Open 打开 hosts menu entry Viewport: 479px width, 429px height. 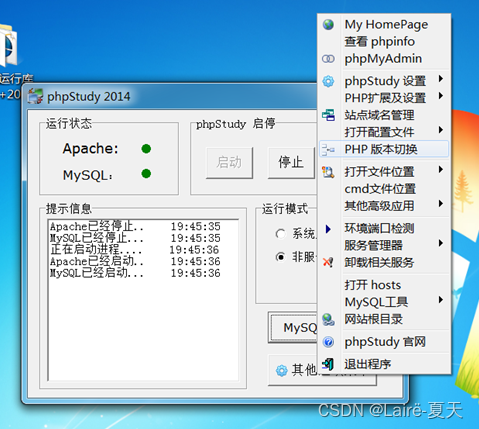pos(384,285)
